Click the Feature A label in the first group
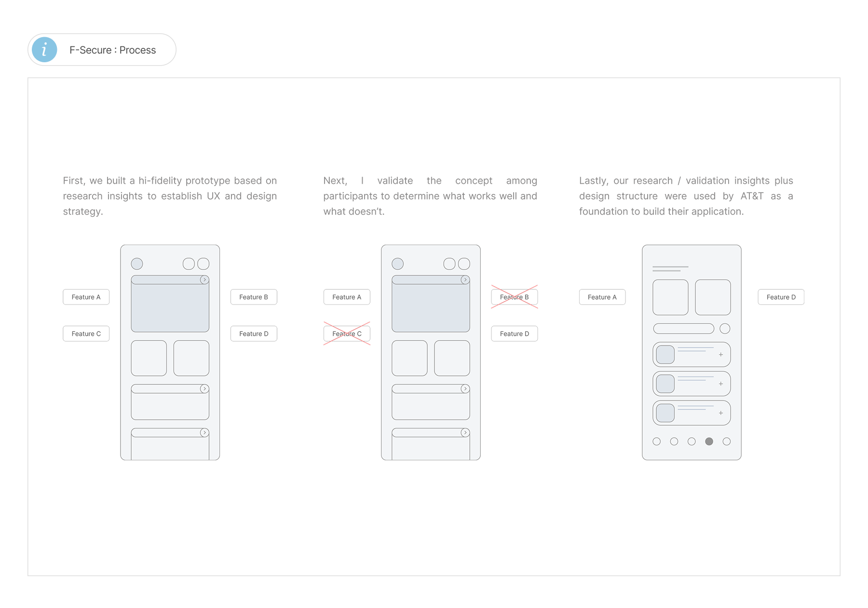Image resolution: width=868 pixels, height=608 pixels. [86, 297]
